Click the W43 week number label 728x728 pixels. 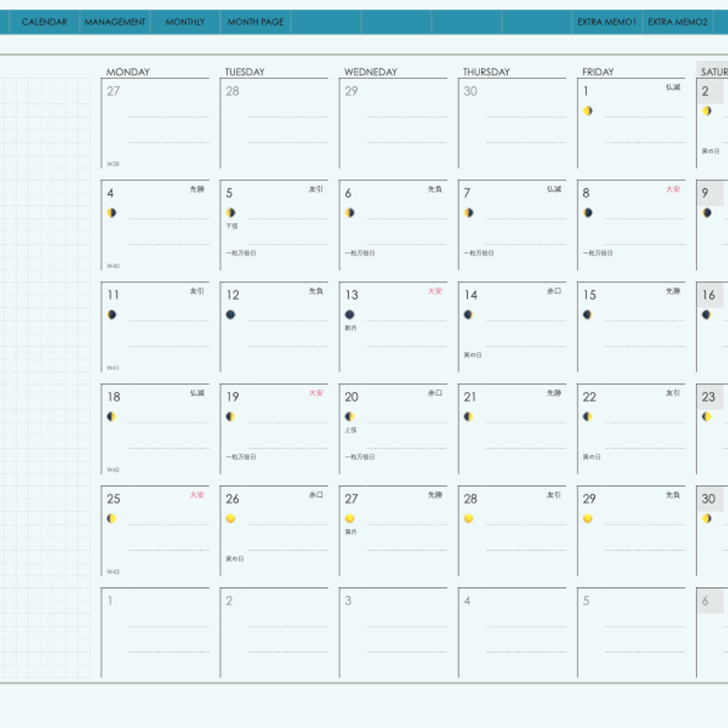[113, 571]
